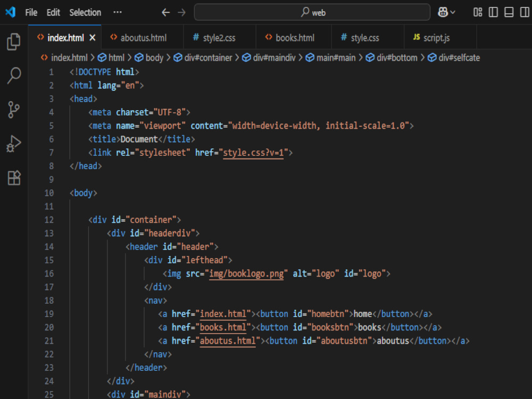Click line number 10 in the gutter

coord(49,193)
